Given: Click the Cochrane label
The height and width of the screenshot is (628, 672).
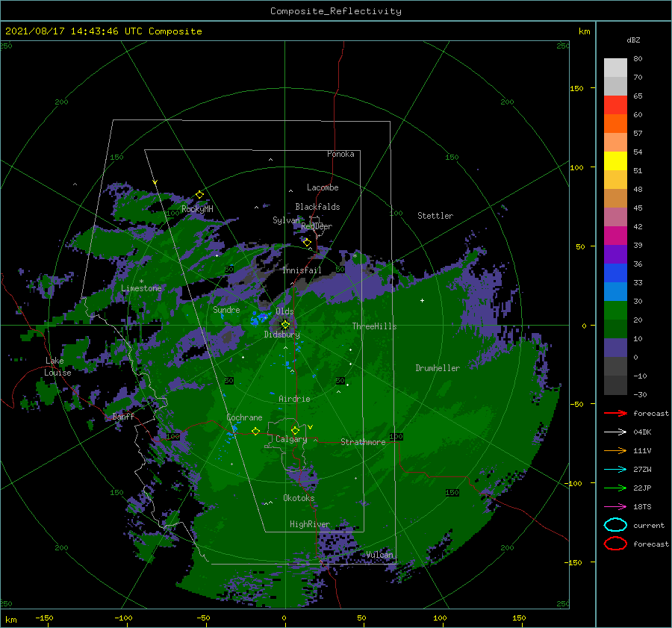Looking at the screenshot, I should [244, 417].
